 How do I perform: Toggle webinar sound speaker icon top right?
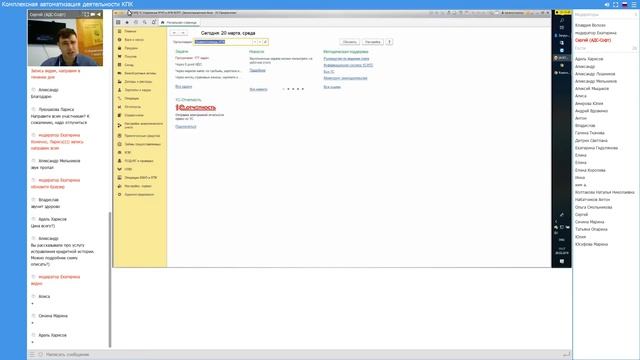pyautogui.click(x=607, y=4)
